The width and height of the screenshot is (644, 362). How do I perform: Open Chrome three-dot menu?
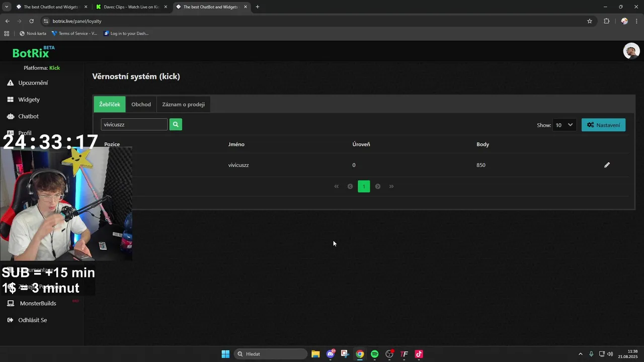[x=637, y=21]
